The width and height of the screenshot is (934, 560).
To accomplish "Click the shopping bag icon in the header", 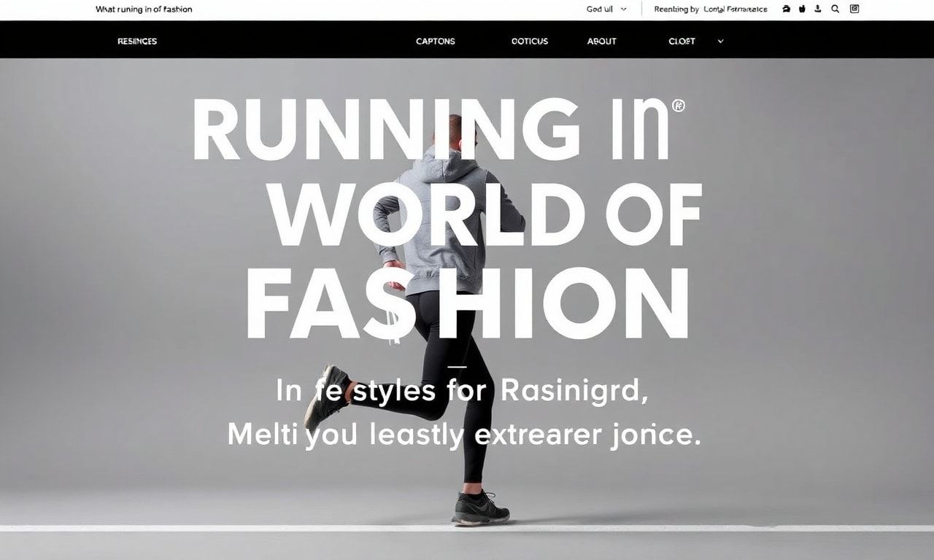I will click(x=802, y=9).
